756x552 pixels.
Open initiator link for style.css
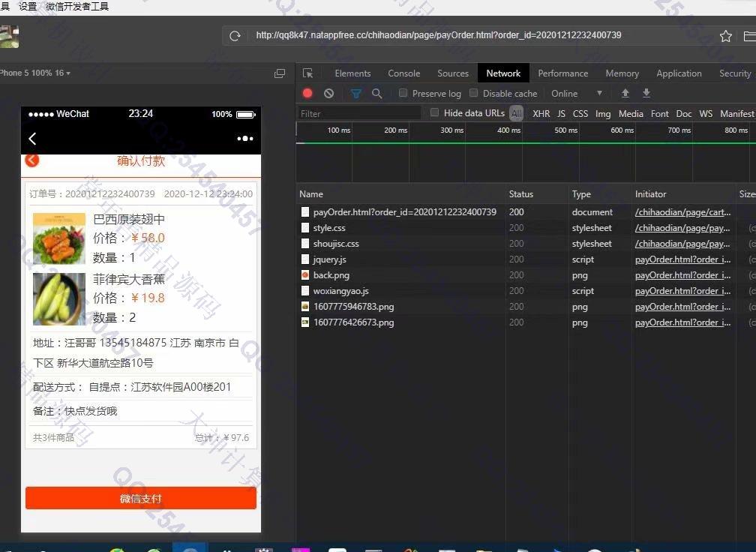pyautogui.click(x=682, y=228)
